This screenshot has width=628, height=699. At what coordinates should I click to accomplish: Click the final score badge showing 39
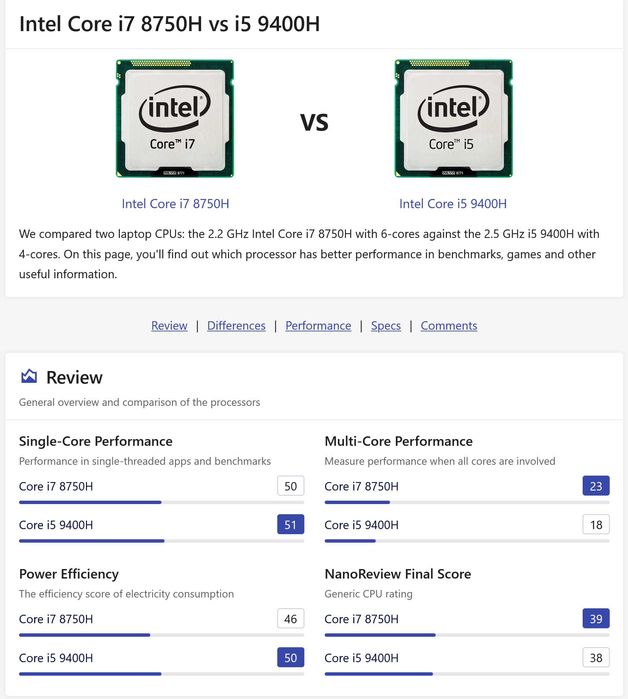596,619
